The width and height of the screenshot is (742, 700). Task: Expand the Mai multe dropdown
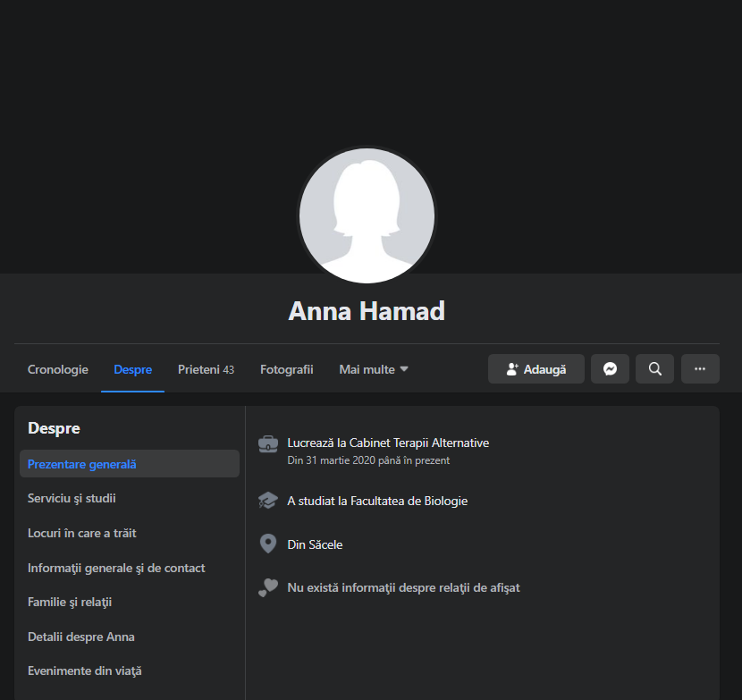tap(374, 369)
